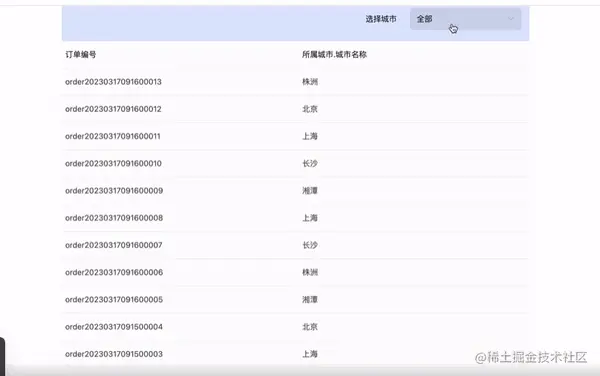Click the 所属城市.城市名称 column header
This screenshot has width=600, height=376.
point(334,54)
